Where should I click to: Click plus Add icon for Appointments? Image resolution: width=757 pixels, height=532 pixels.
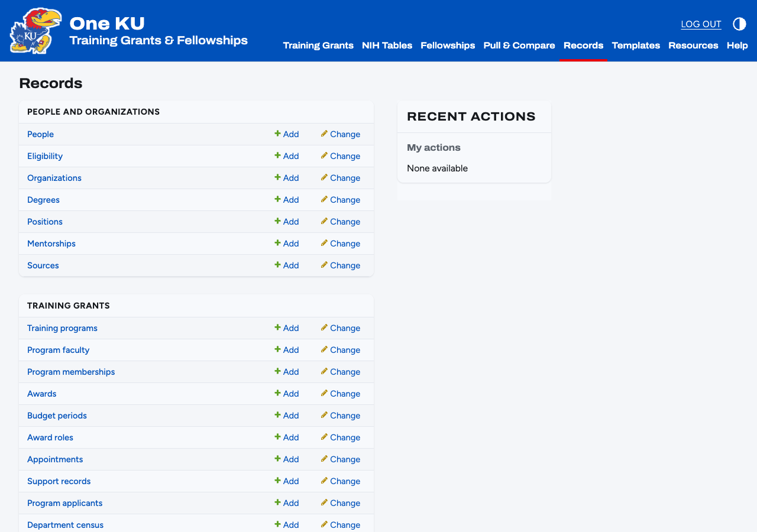click(x=277, y=459)
